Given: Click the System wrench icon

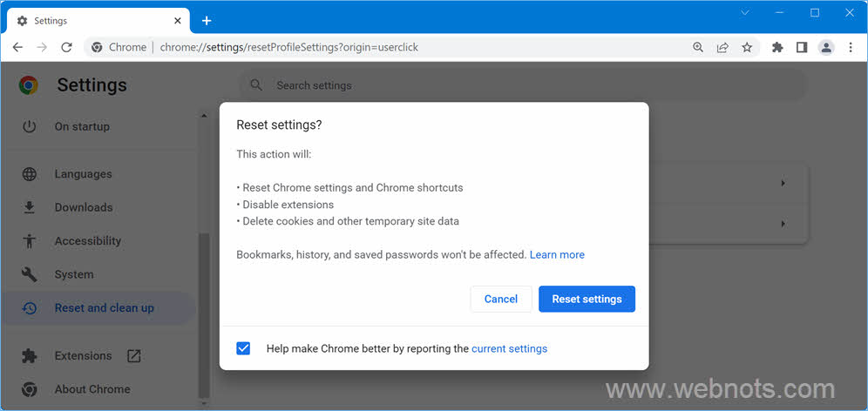Looking at the screenshot, I should pos(30,274).
